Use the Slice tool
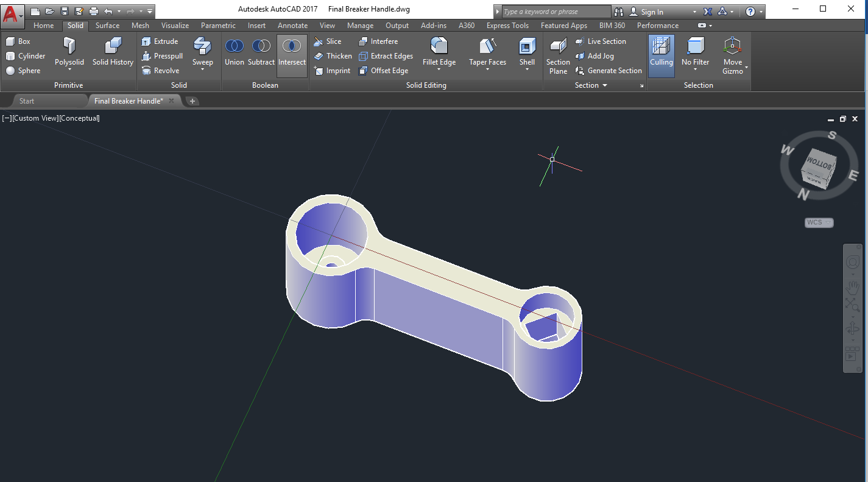 point(327,41)
